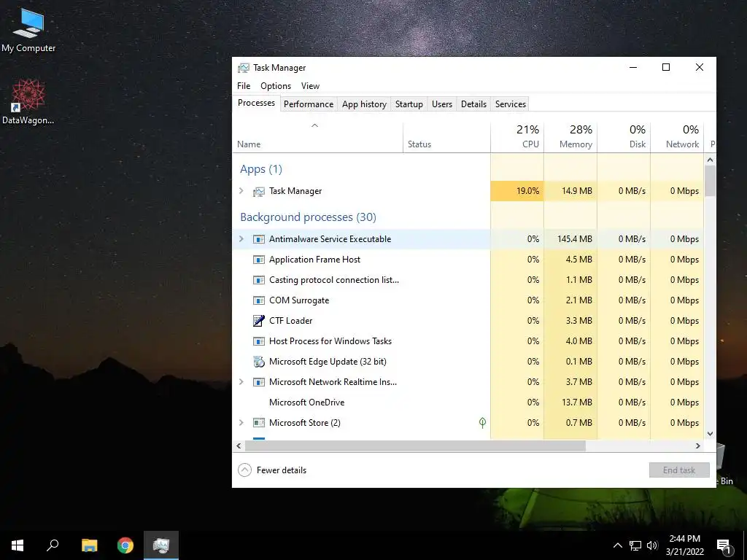The height and width of the screenshot is (560, 747).
Task: Click Task Manager process row icon
Action: (259, 192)
